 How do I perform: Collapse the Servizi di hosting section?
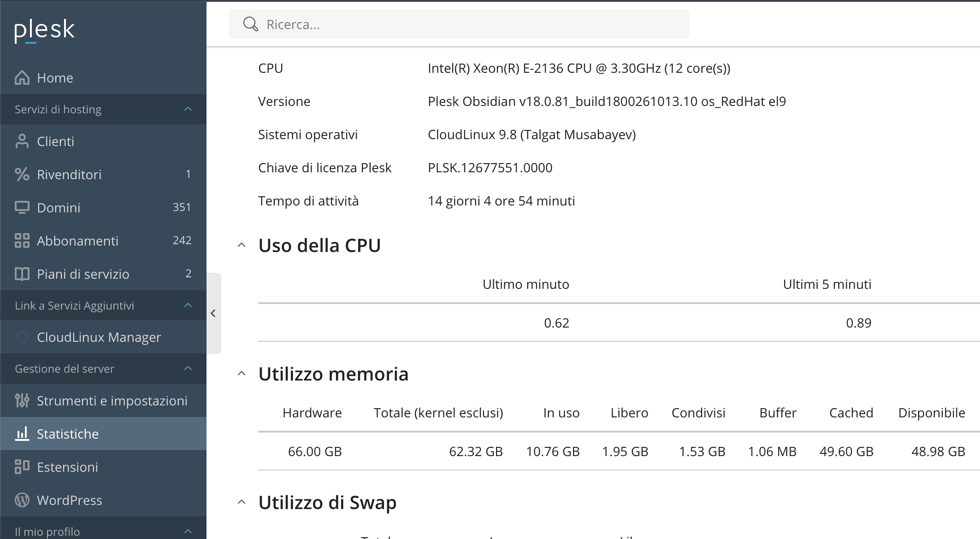(x=188, y=109)
